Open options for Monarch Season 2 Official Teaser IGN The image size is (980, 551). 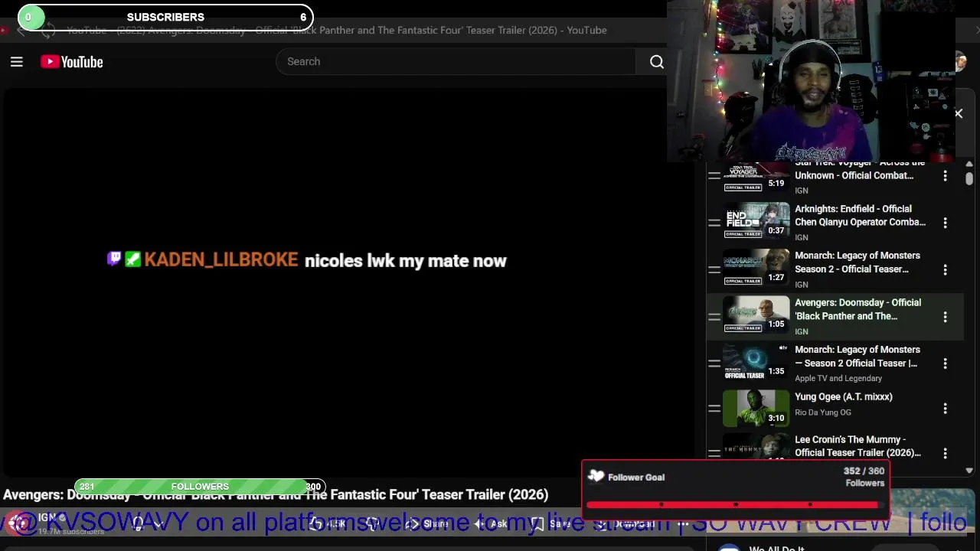tap(945, 269)
